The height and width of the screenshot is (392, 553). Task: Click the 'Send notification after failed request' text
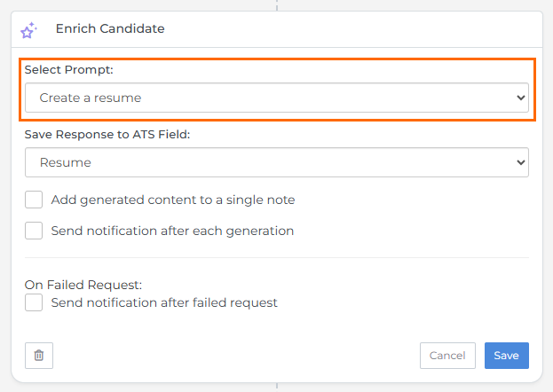[164, 302]
